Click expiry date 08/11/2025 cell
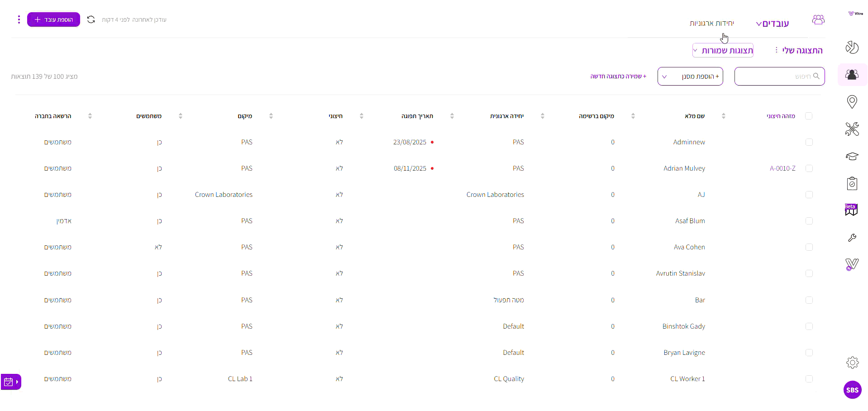The width and height of the screenshot is (868, 411). click(410, 168)
